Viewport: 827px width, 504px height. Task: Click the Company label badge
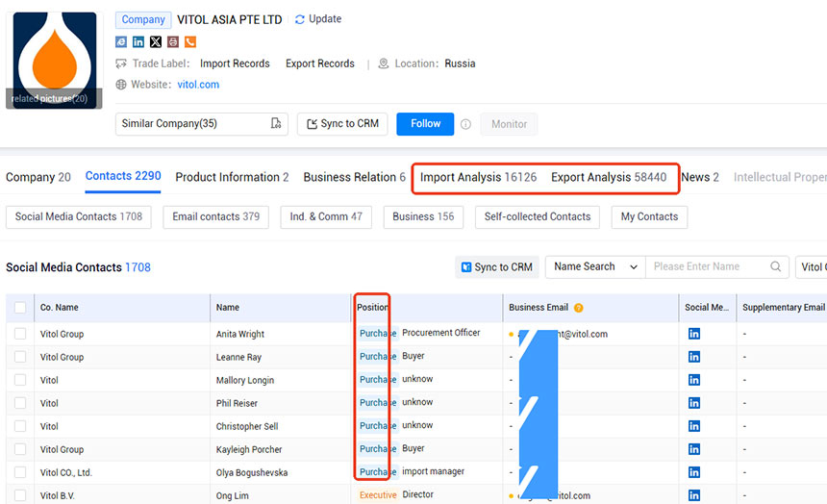143,20
